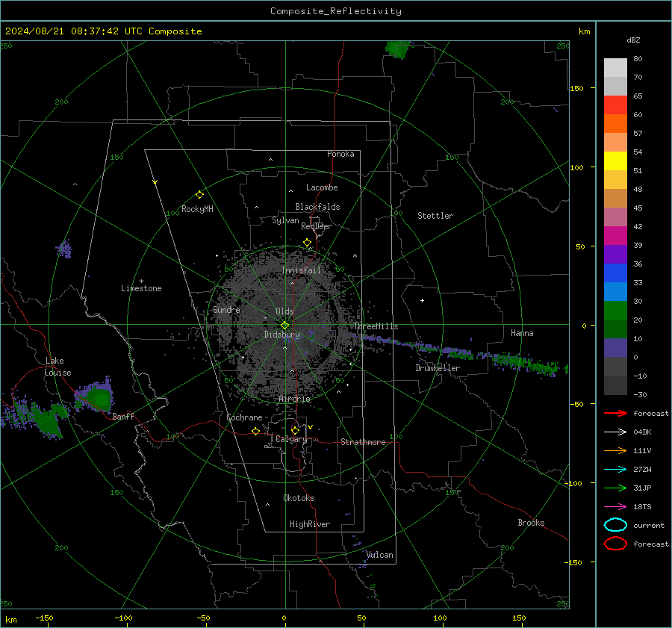This screenshot has width=672, height=628.
Task: Click the yellow diamond marker above RedDeer label
Action: click(308, 243)
